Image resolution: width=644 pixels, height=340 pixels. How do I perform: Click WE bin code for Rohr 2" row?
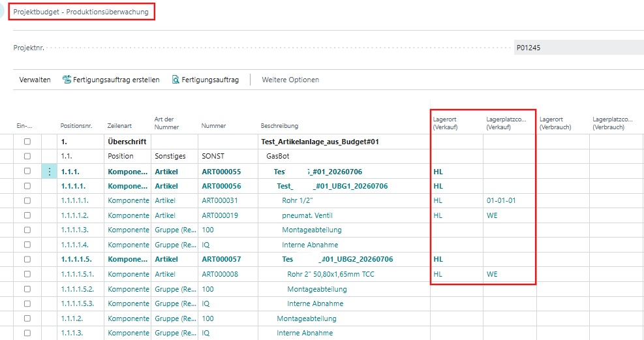coord(492,274)
